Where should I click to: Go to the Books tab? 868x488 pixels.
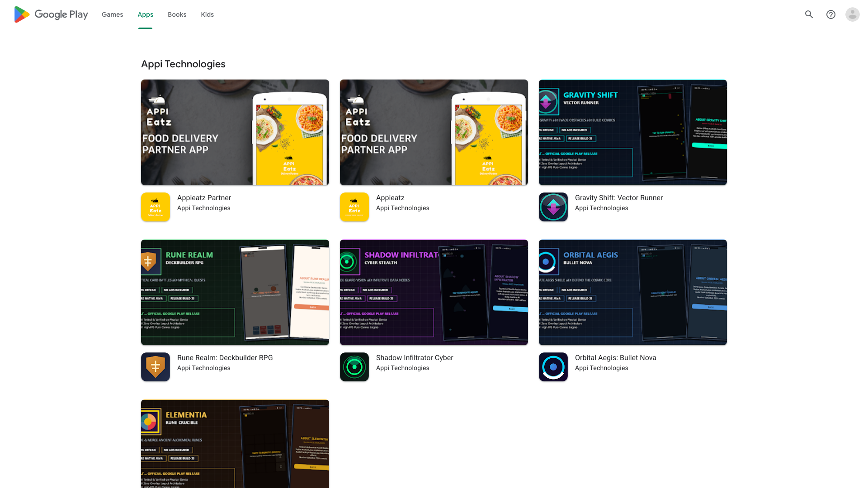[177, 14]
